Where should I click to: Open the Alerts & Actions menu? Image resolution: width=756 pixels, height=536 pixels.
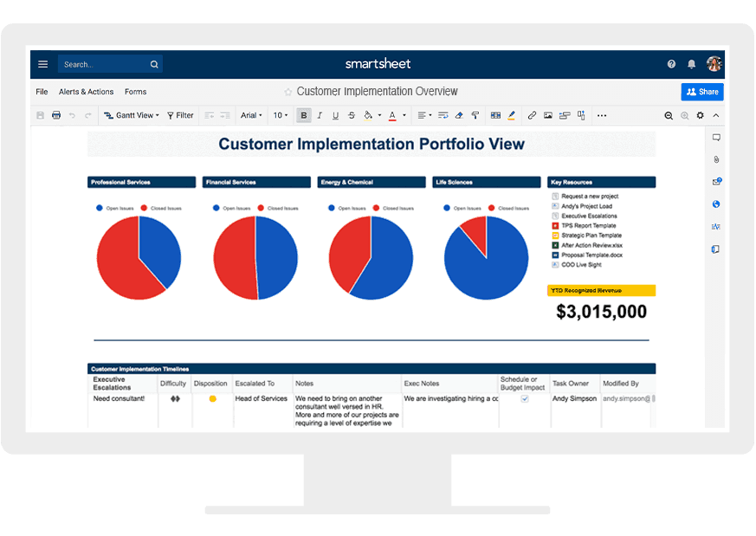tap(86, 92)
